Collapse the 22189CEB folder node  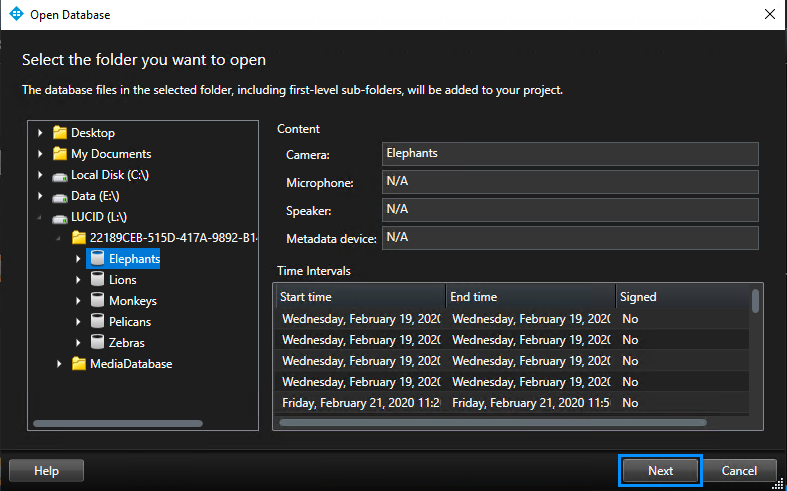(59, 238)
